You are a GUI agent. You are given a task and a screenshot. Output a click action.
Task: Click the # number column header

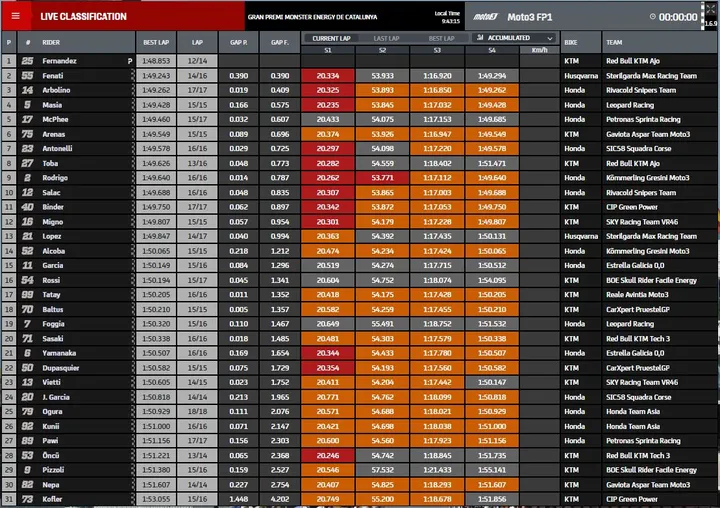click(28, 42)
